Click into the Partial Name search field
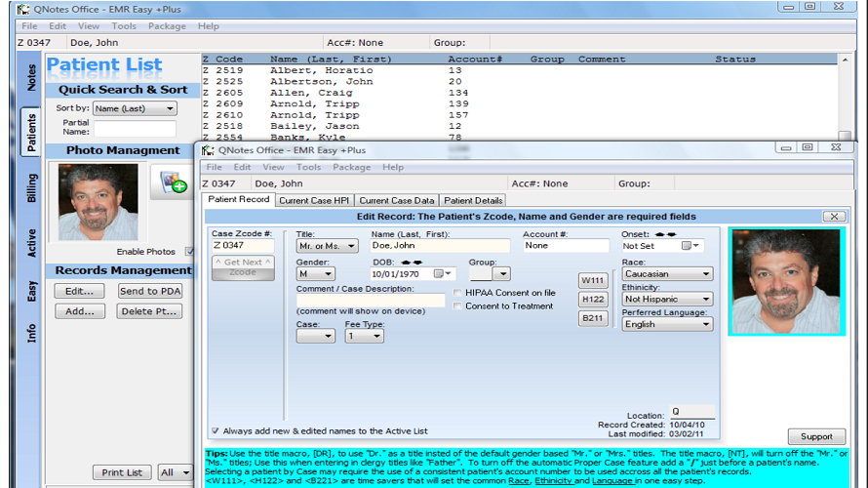The width and height of the screenshot is (868, 488). pyautogui.click(x=134, y=128)
